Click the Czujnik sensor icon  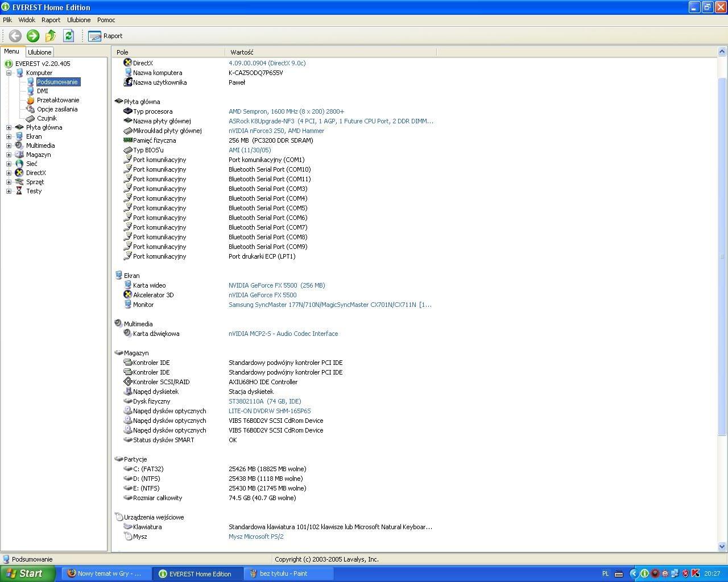coord(31,118)
